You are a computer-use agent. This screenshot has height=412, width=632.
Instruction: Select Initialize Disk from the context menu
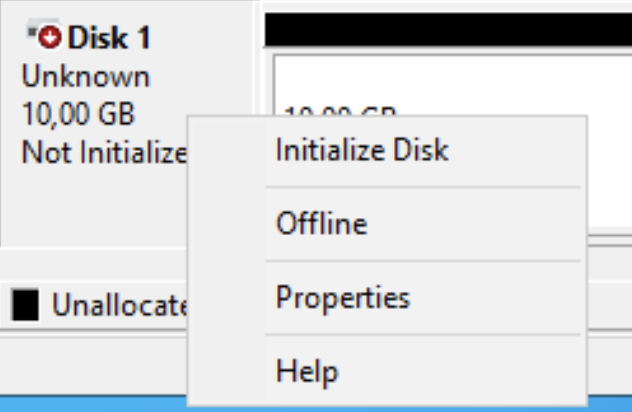coord(361,151)
